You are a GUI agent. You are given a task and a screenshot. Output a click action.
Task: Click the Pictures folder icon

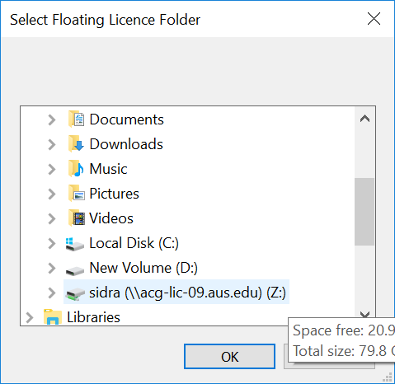76,193
